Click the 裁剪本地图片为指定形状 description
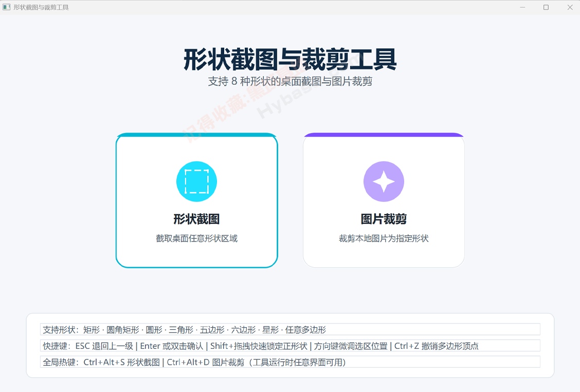Image resolution: width=580 pixels, height=392 pixels. click(x=384, y=238)
